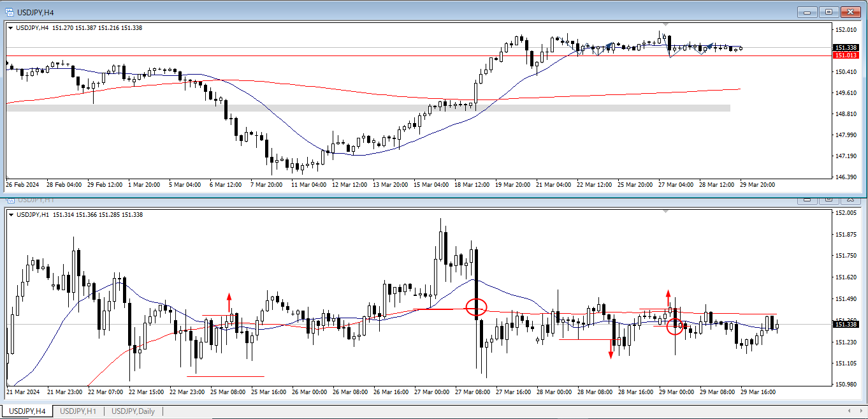
Task: Select the large red circle on H1 chart
Action: pos(476,307)
